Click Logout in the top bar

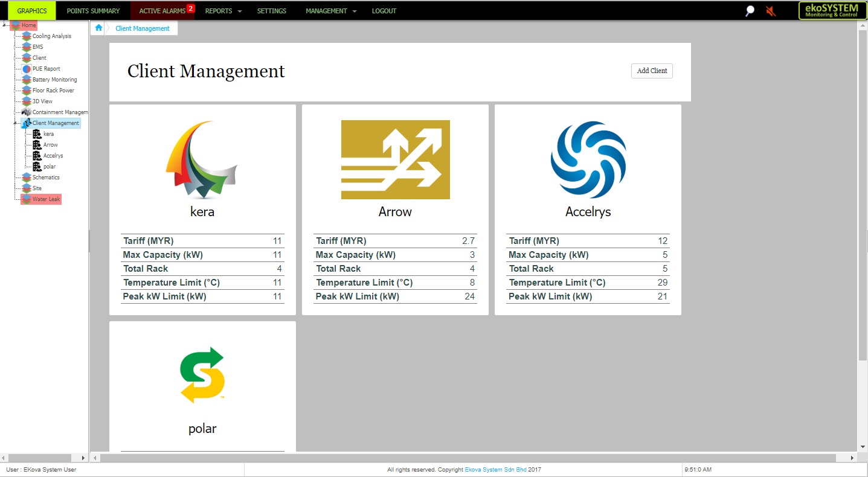[x=384, y=11]
